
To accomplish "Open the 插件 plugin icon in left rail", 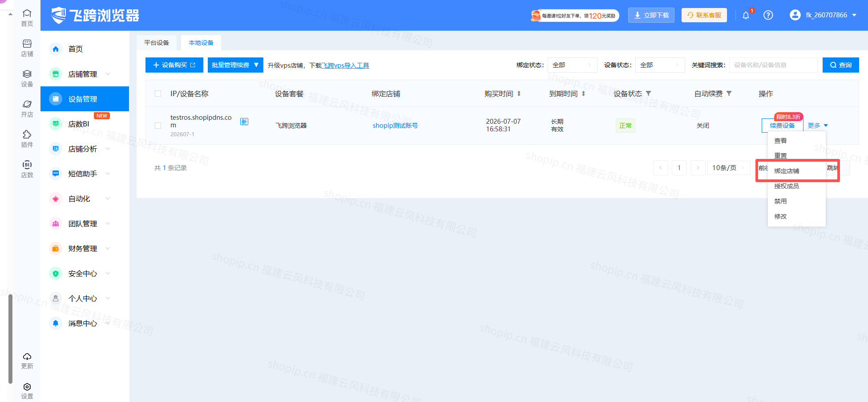I will (x=27, y=134).
